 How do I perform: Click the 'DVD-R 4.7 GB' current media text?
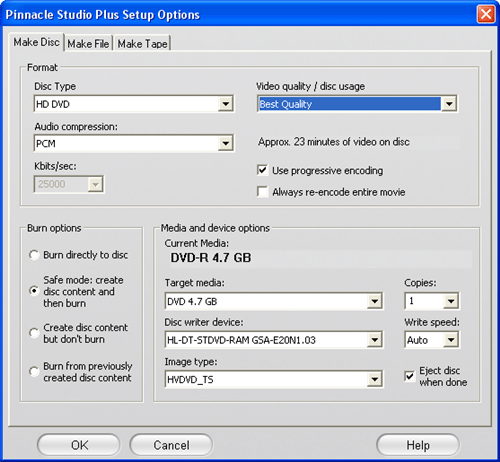[211, 258]
